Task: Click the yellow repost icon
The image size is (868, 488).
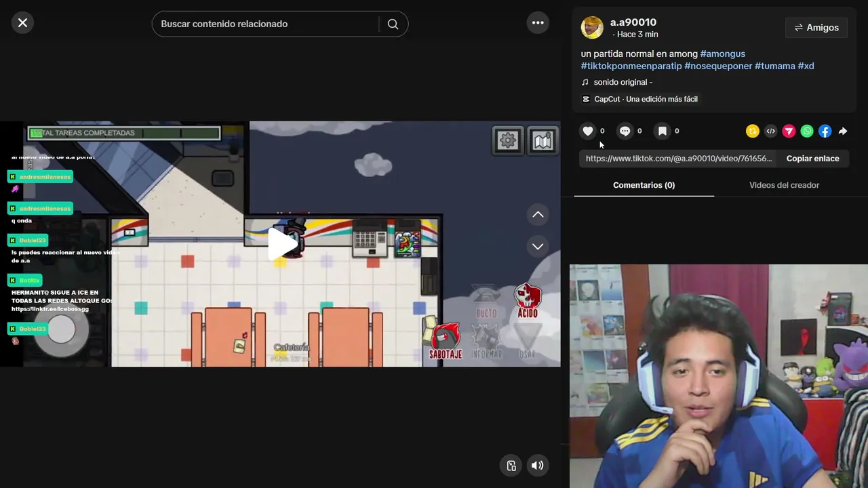Action: tap(752, 131)
